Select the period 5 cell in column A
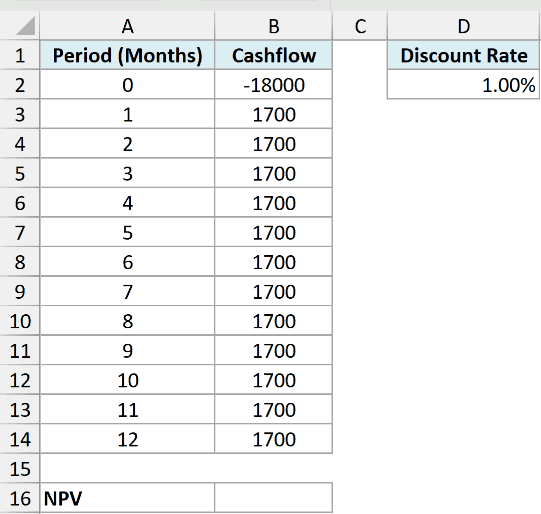This screenshot has width=541, height=514. click(x=127, y=233)
